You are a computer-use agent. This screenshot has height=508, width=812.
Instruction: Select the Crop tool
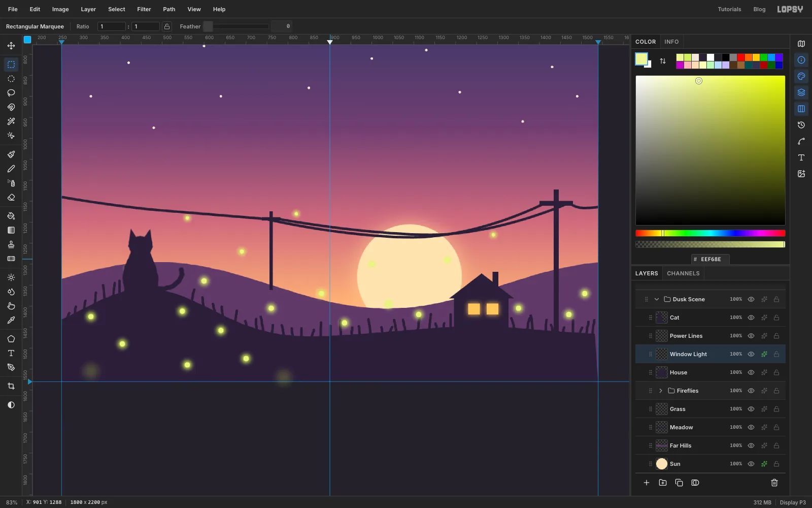coord(11,386)
